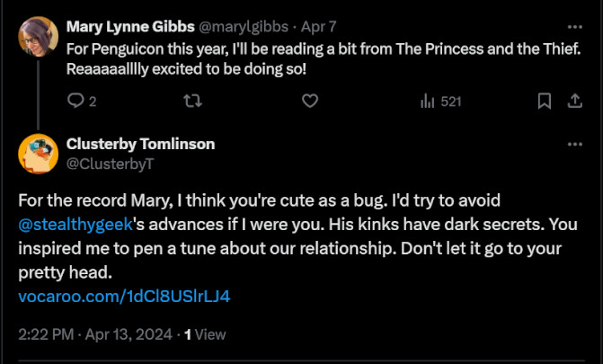The image size is (603, 364).
Task: Open the Apr 7 tweet timestamp
Action: click(x=318, y=27)
